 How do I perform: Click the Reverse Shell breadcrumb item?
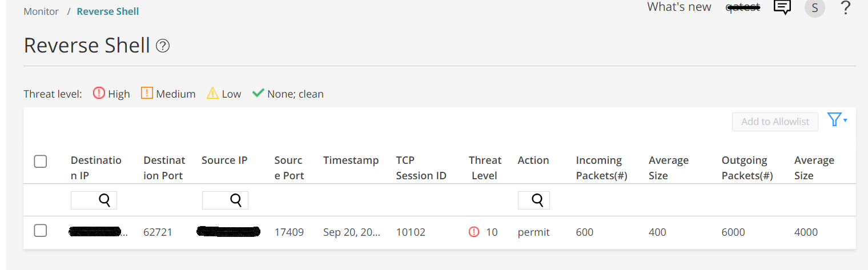[108, 11]
